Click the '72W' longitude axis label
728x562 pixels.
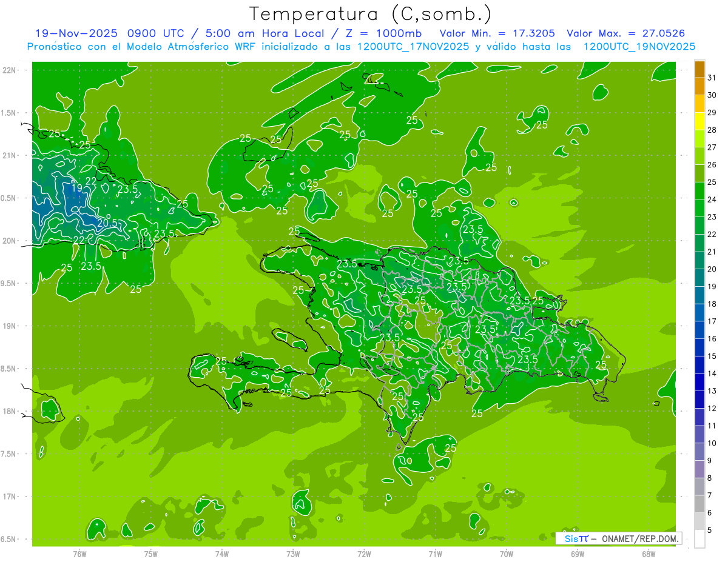364,554
